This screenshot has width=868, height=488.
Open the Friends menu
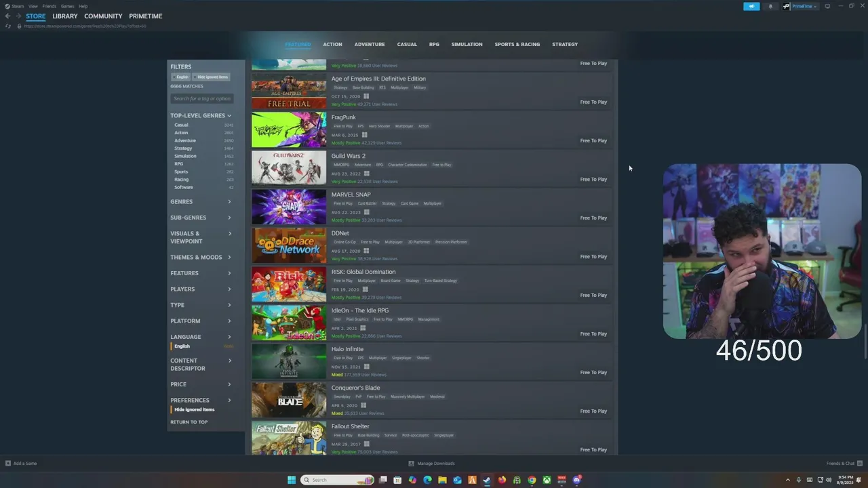click(49, 6)
